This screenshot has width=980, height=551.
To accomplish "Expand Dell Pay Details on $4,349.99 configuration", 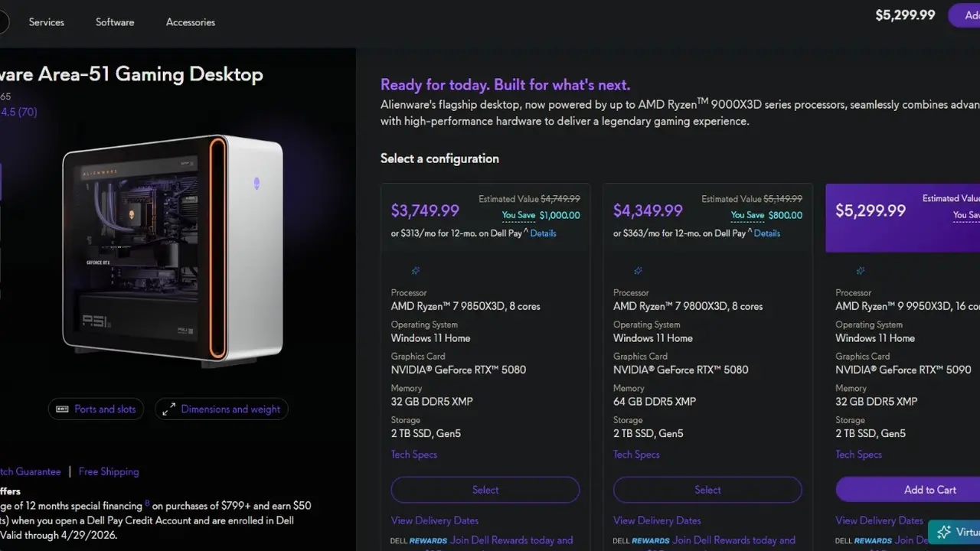I will [x=766, y=233].
